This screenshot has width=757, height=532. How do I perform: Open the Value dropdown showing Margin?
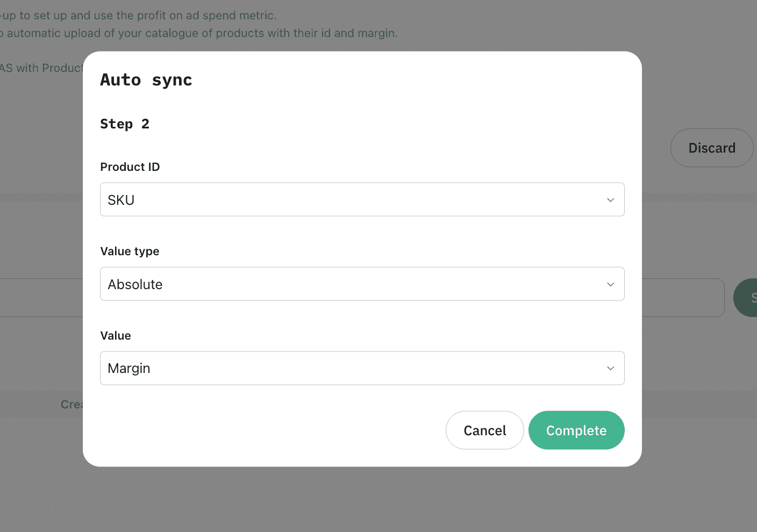[x=362, y=368]
